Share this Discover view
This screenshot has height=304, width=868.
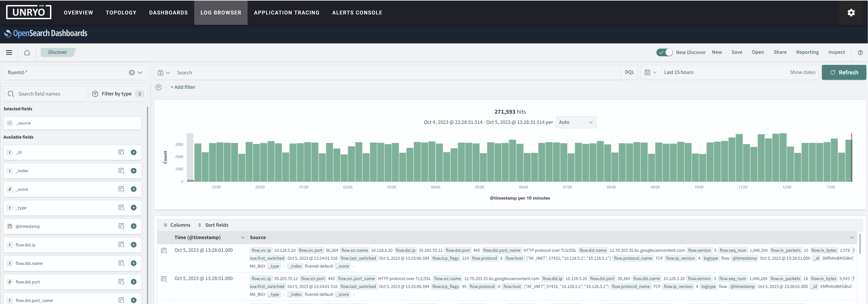pos(780,52)
